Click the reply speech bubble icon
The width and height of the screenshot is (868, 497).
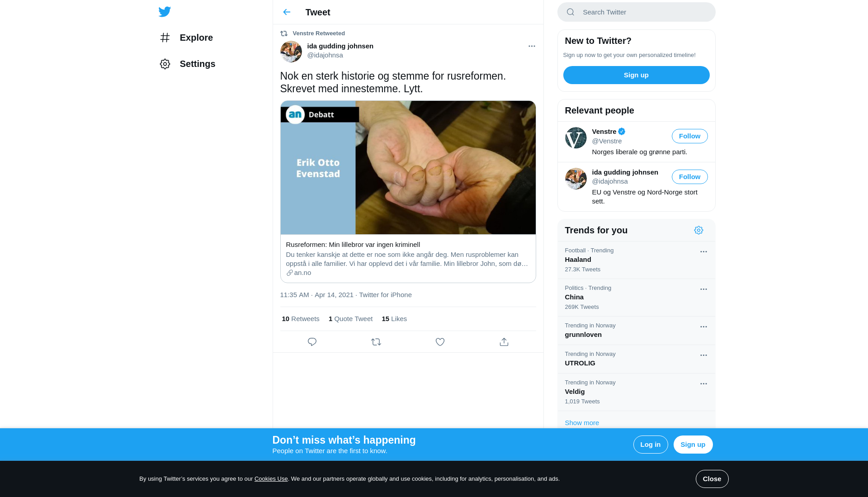tap(312, 342)
